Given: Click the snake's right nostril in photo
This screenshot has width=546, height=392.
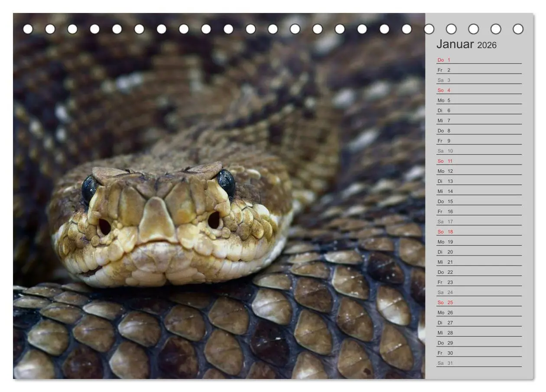Looking at the screenshot, I should [x=214, y=220].
